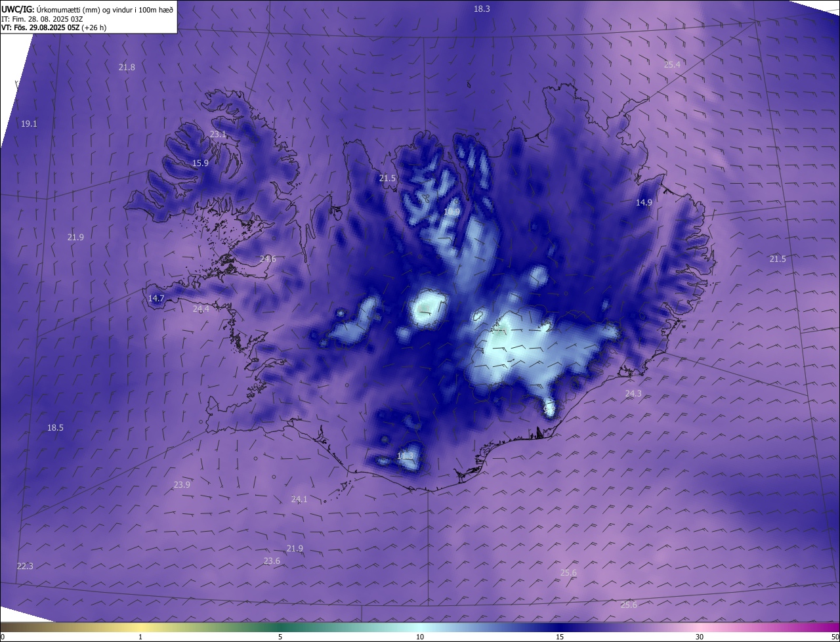The image size is (840, 642).
Task: Click the 21.8 value label
Action: [x=127, y=68]
